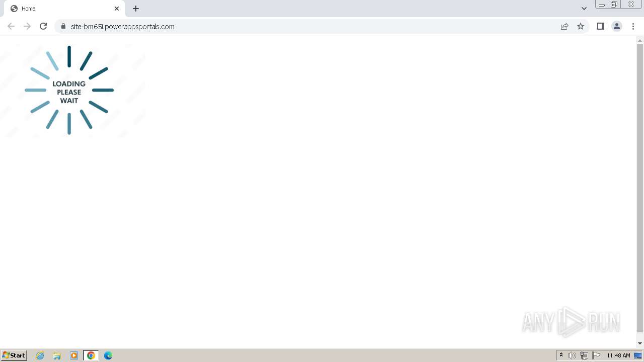This screenshot has height=362, width=644.
Task: Open the clock showing 11:48 AM
Action: 618,355
